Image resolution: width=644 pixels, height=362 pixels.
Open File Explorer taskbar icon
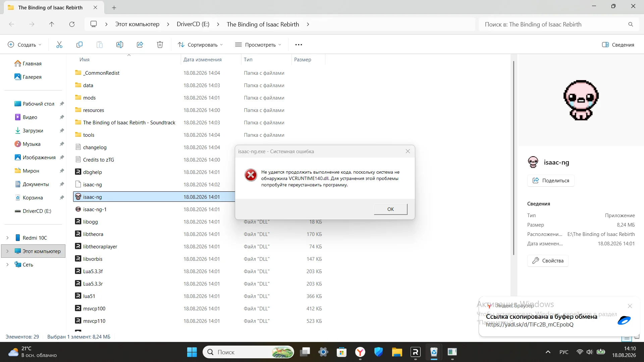tap(397, 352)
